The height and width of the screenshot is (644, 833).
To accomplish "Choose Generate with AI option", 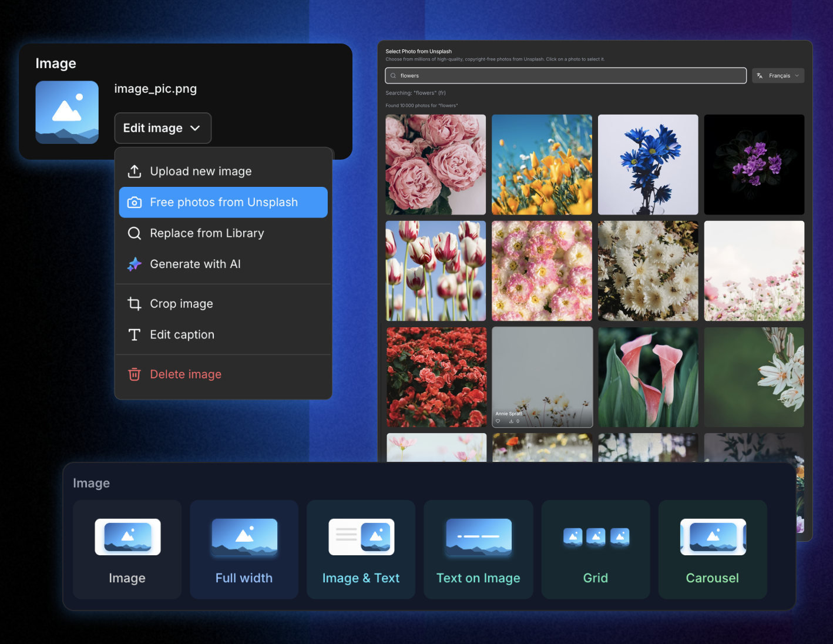I will (x=195, y=264).
